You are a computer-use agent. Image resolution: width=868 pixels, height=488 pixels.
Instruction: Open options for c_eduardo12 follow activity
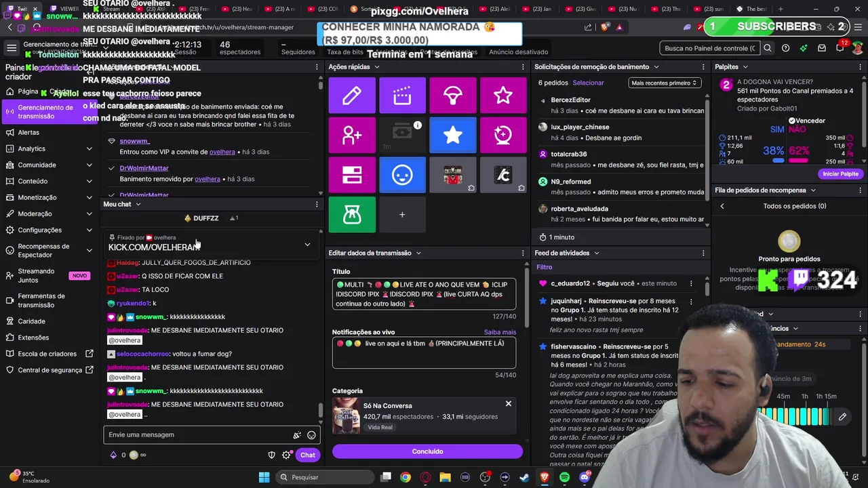point(691,283)
